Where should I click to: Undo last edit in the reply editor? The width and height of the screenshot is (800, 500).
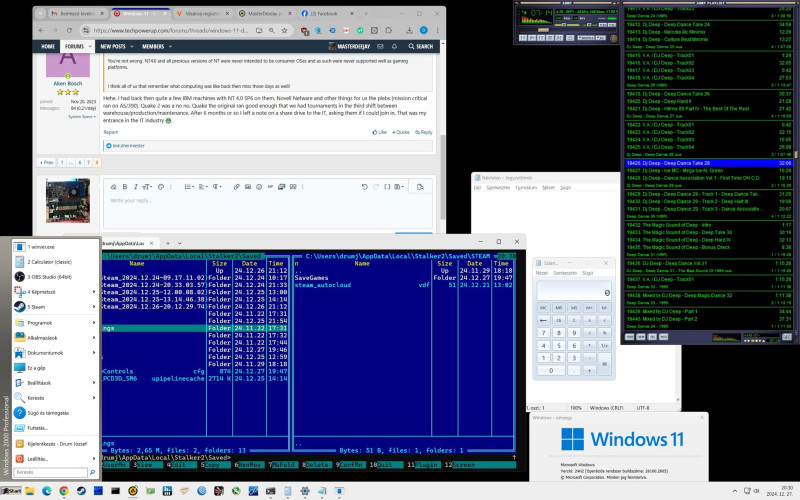(x=364, y=187)
